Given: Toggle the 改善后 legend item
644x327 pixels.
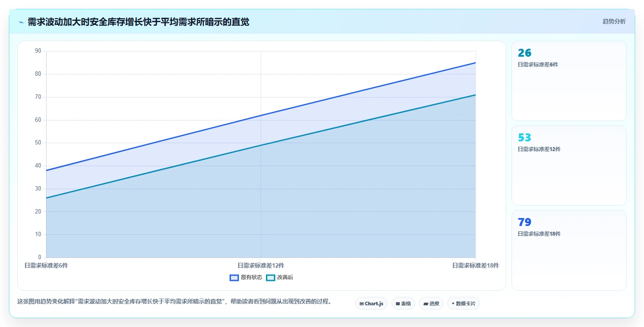Looking at the screenshot, I should point(280,277).
